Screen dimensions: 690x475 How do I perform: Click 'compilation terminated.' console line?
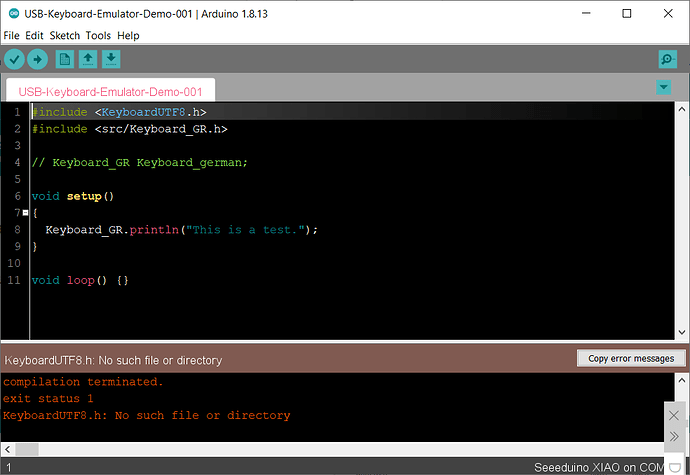(83, 382)
